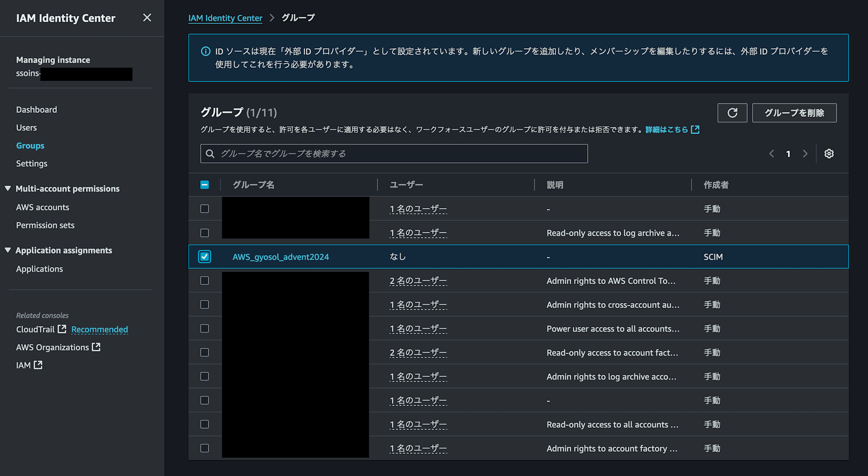Select Groups in the sidebar
The image size is (868, 476).
click(30, 145)
